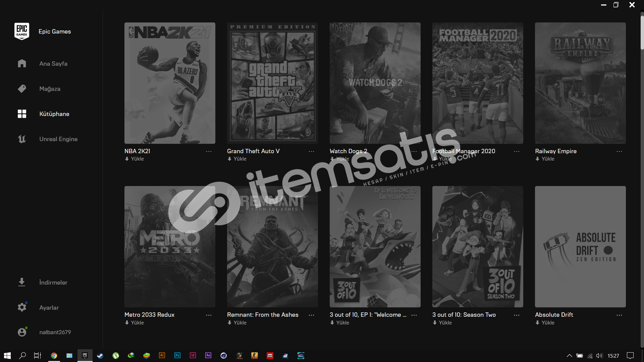Click the Watch Dogs 2 cover thumbnail
Viewport: 644px width, 362px height.
(x=375, y=83)
